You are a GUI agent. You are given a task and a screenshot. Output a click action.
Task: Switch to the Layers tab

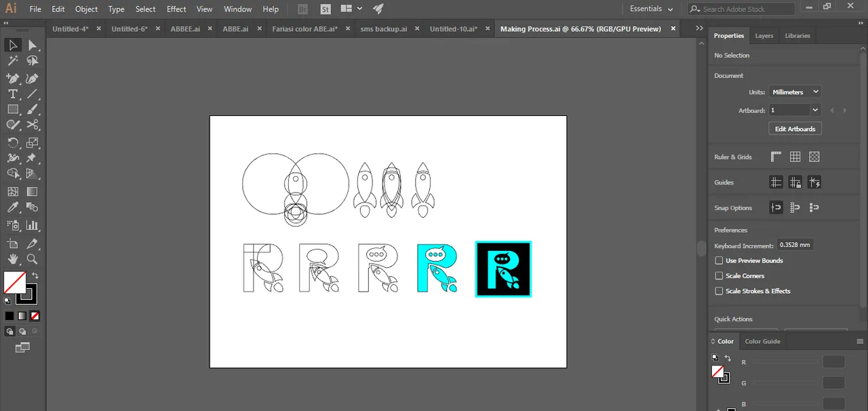point(764,36)
